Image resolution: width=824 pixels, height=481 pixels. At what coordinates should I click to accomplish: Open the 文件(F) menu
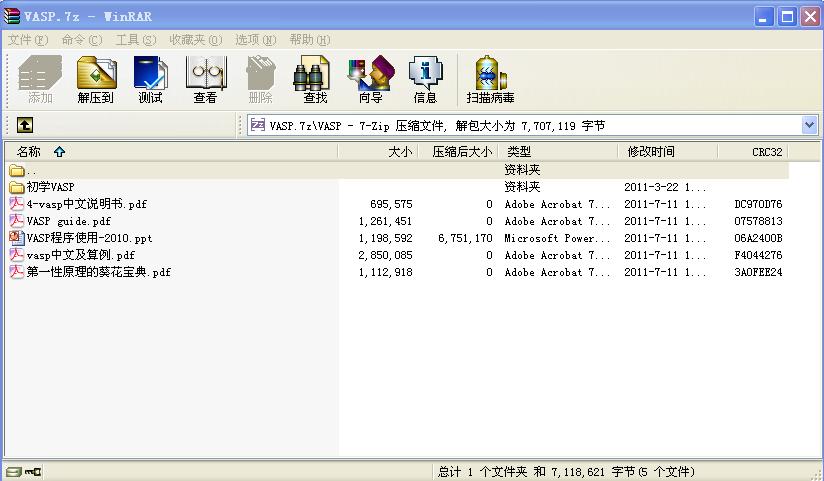coord(28,39)
